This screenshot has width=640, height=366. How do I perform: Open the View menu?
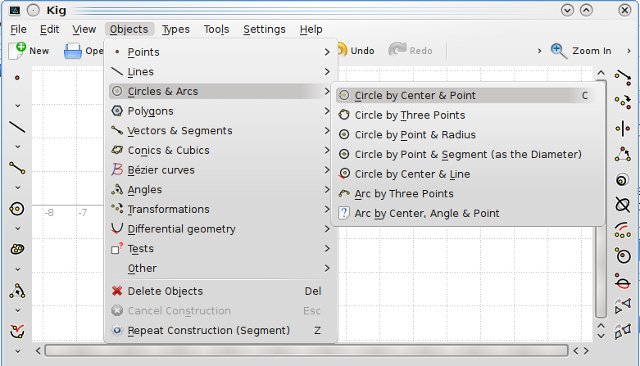pos(84,29)
